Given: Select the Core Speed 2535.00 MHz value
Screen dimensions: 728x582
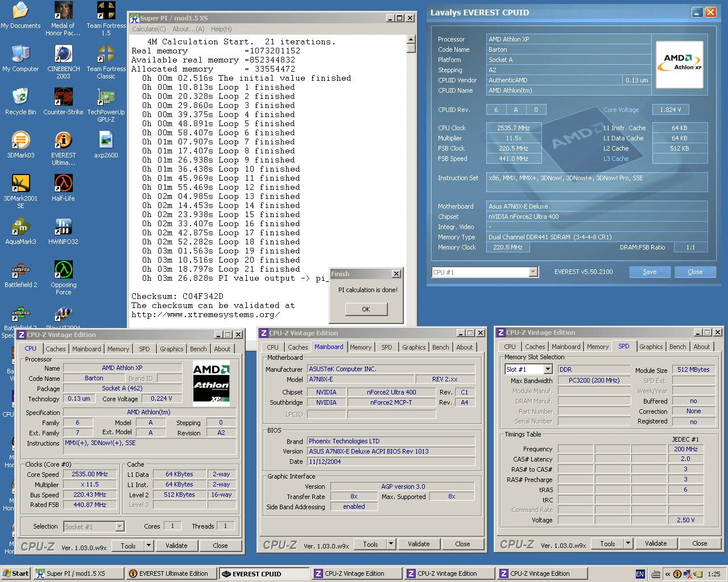Looking at the screenshot, I should (90, 474).
